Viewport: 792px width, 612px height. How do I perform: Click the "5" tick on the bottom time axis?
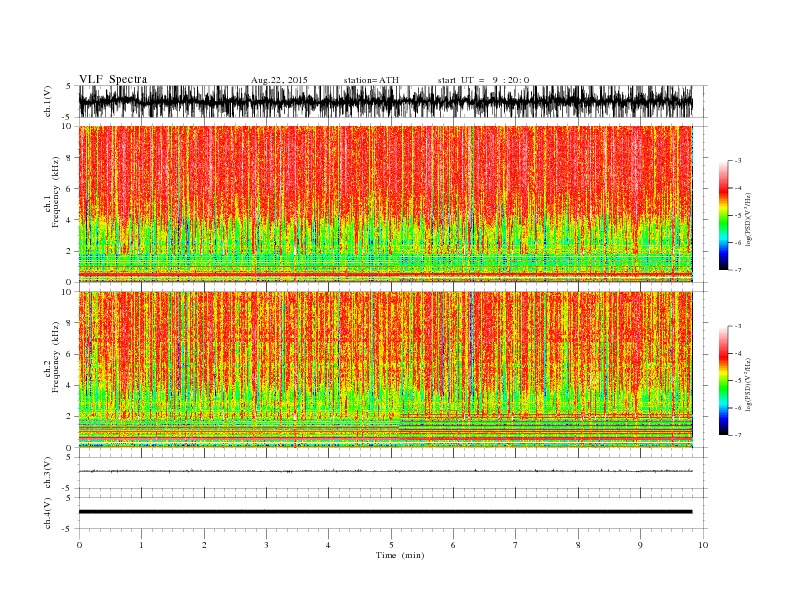coord(391,545)
